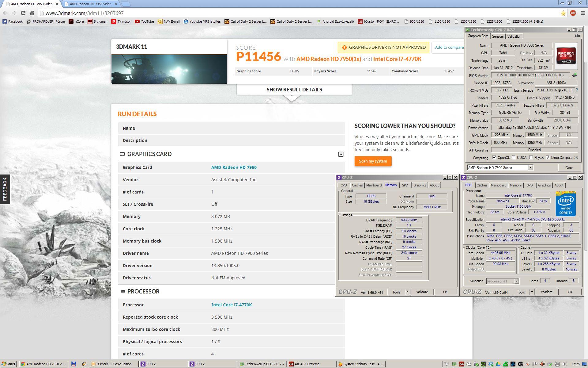
Task: Open Mainboard tab in right CPU-Z window
Action: tap(499, 185)
